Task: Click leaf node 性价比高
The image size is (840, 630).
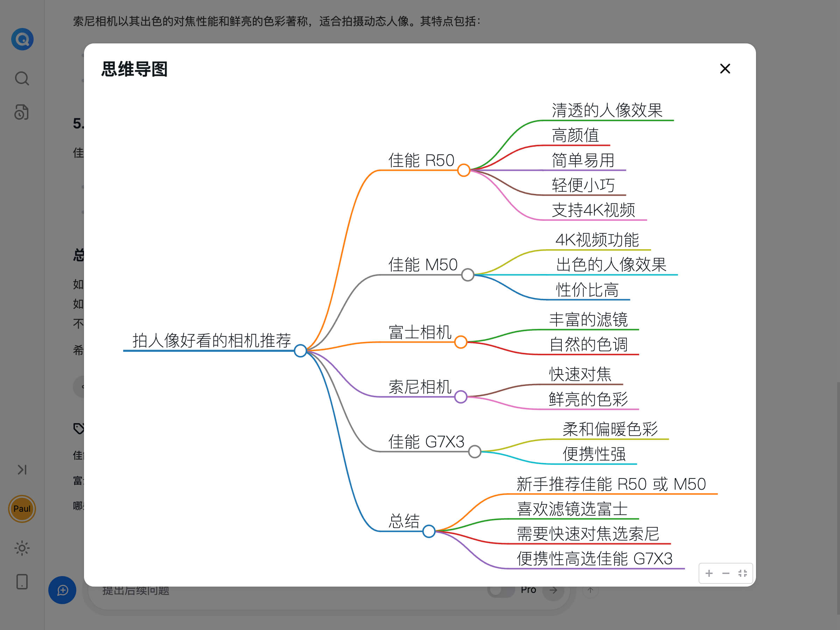Action: pos(587,290)
